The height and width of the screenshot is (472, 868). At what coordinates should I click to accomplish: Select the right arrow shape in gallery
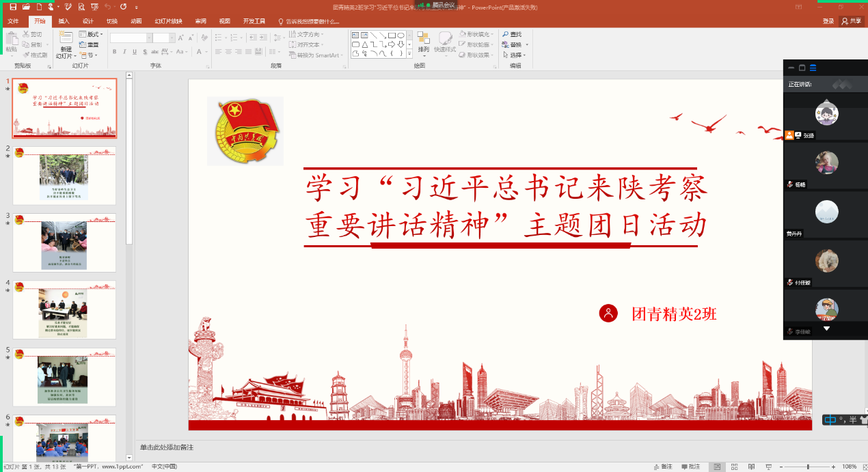tap(392, 44)
